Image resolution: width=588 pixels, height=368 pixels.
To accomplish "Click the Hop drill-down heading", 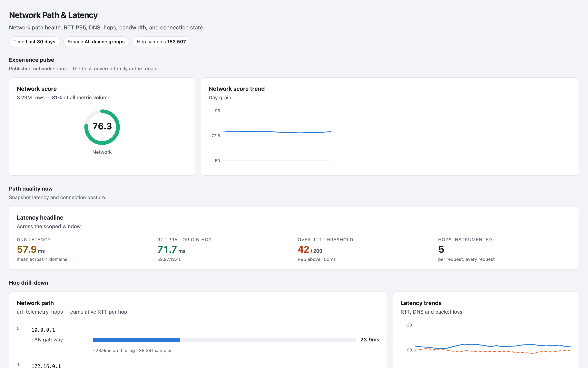I will coord(29,283).
